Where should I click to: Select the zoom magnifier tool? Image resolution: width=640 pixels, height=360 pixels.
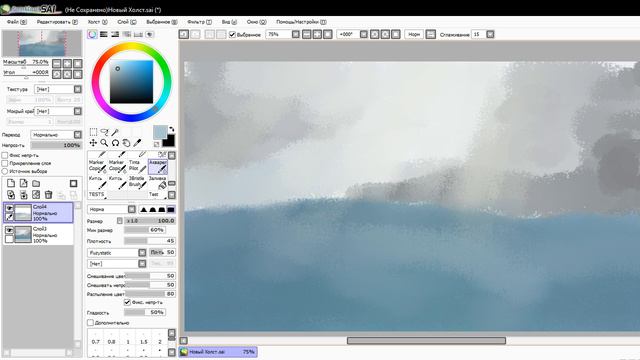pyautogui.click(x=104, y=143)
